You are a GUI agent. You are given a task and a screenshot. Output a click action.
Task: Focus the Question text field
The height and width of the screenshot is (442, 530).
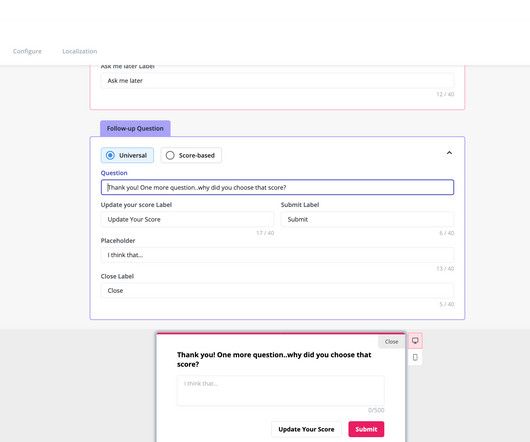[277, 187]
